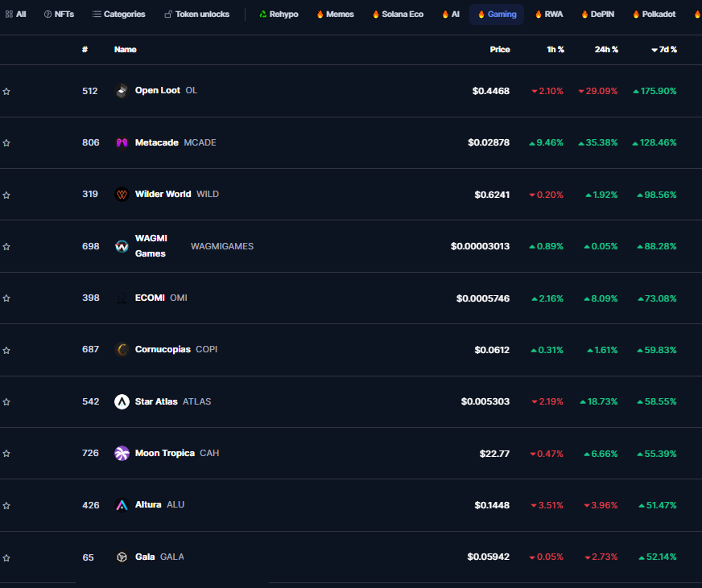Viewport: 702px width, 588px height.
Task: Select the Polkadot category filter
Action: click(654, 14)
